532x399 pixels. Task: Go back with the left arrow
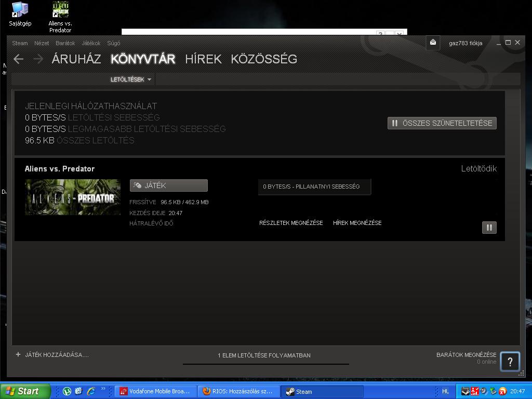[x=19, y=59]
